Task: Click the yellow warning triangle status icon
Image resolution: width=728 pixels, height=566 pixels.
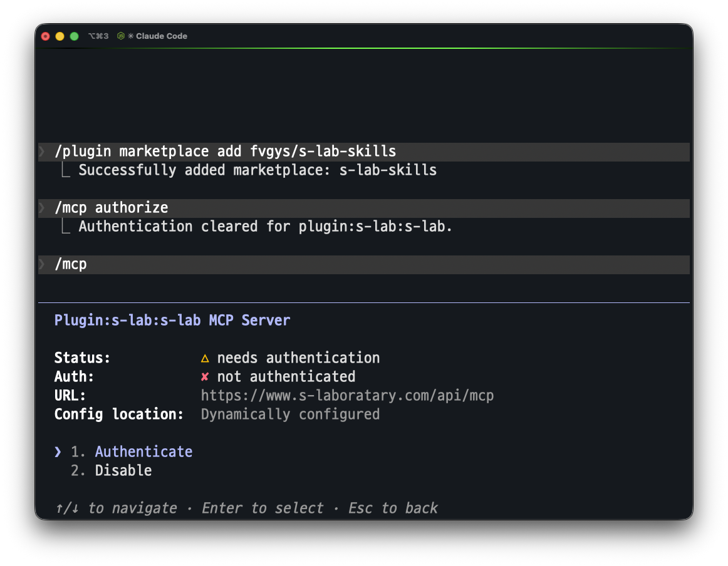Action: [x=205, y=358]
